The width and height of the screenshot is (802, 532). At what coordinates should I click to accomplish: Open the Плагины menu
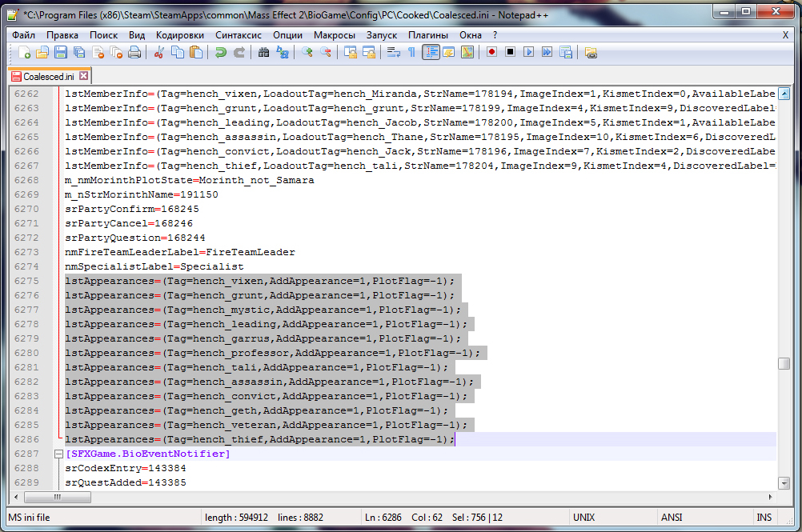pos(428,34)
